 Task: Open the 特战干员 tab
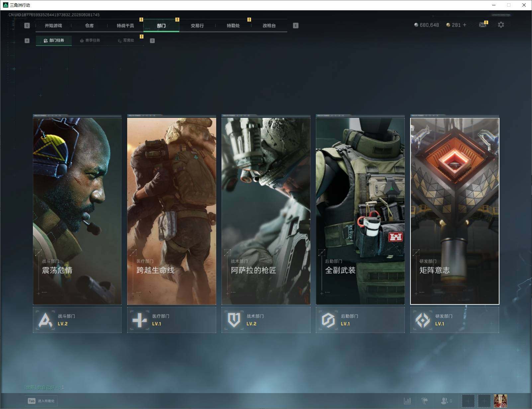point(125,26)
